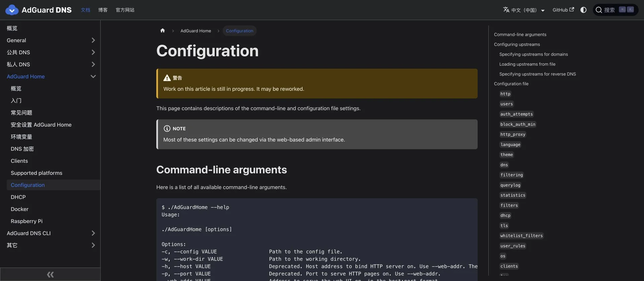Jump to auth_attempts in contents

coord(517,114)
